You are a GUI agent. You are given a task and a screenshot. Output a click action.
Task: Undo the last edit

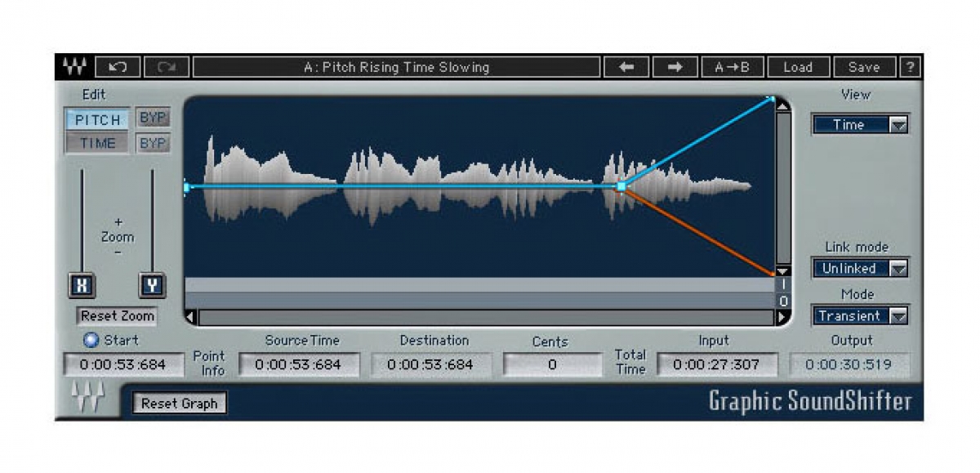pyautogui.click(x=118, y=67)
